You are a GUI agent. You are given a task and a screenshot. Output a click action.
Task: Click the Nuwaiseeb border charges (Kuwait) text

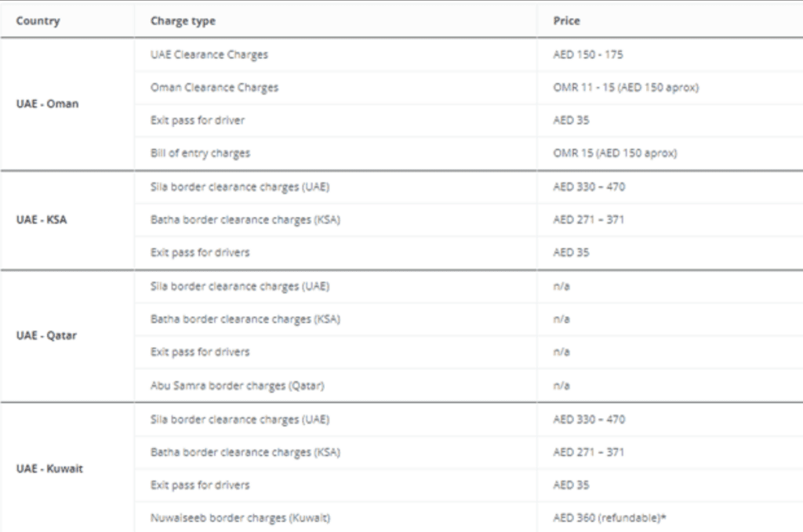point(240,518)
